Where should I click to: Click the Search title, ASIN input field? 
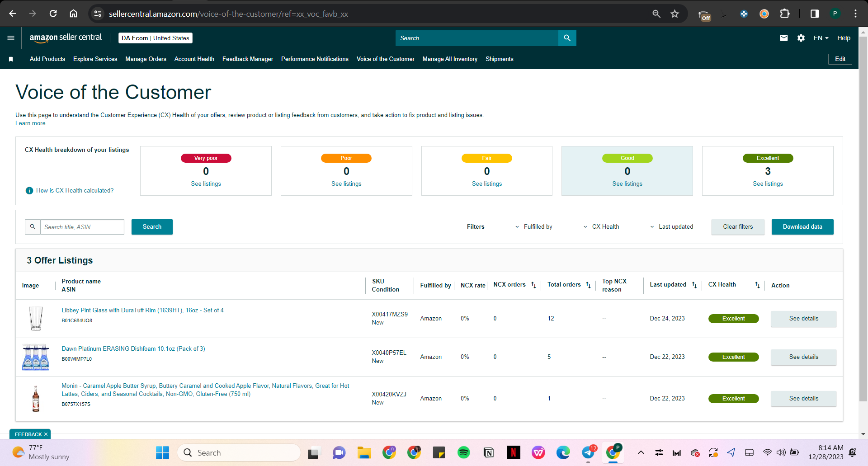tap(82, 227)
